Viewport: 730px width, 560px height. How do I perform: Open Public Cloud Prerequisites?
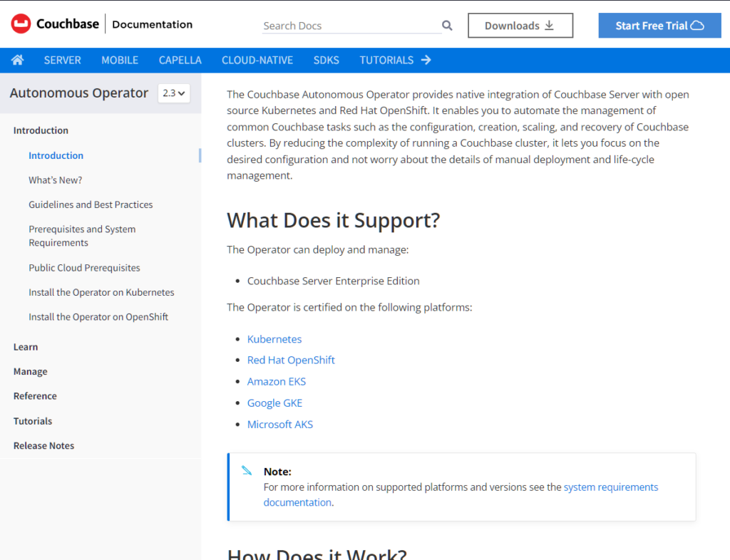pos(84,268)
